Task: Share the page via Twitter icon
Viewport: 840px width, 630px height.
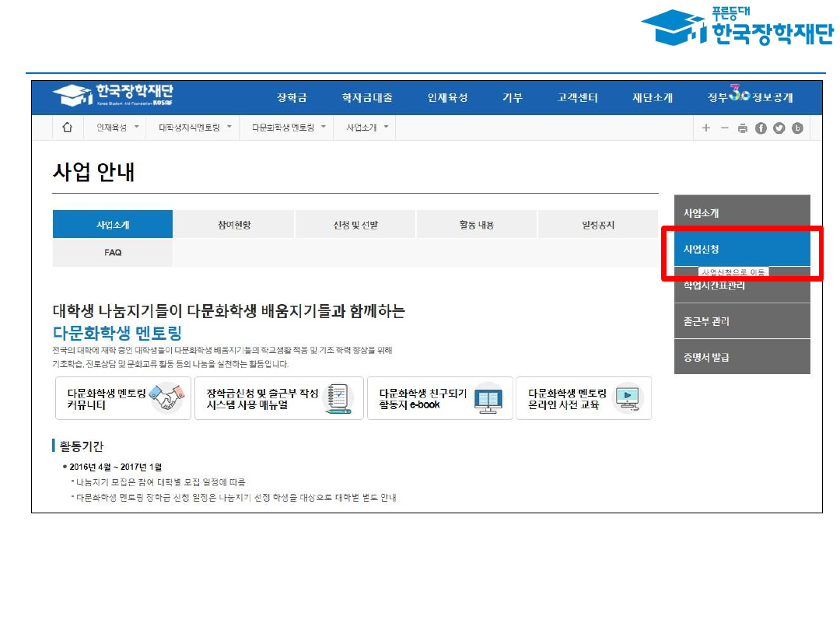Action: (779, 128)
